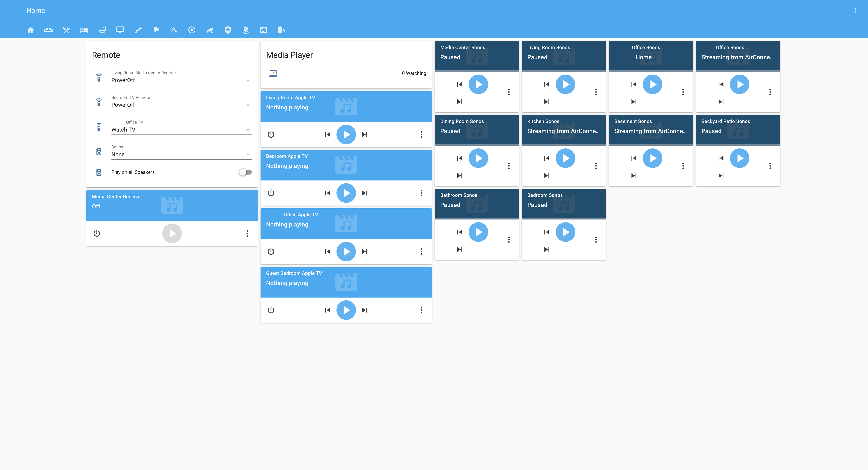Power off the Office Apple TV
This screenshot has height=470, width=868.
(271, 251)
